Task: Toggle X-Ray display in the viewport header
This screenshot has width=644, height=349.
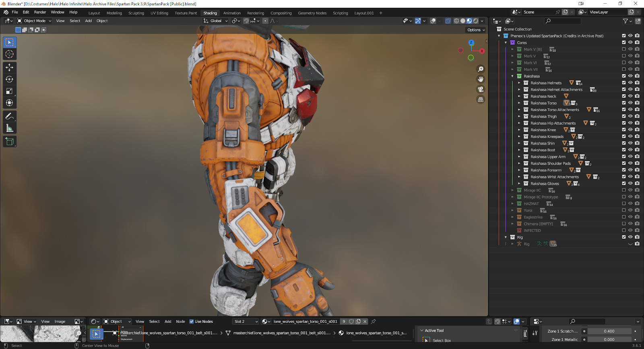Action: [448, 21]
